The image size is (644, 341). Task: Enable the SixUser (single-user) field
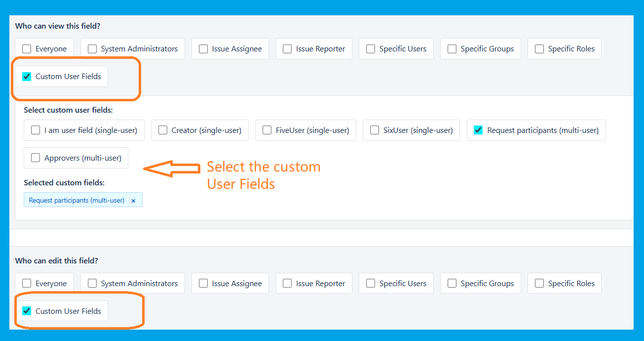tap(375, 130)
